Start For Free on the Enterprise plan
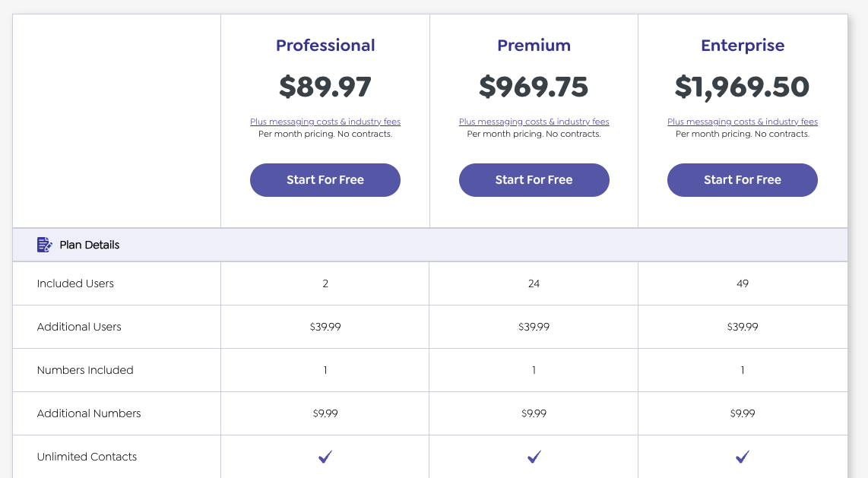This screenshot has width=868, height=478. tap(742, 180)
